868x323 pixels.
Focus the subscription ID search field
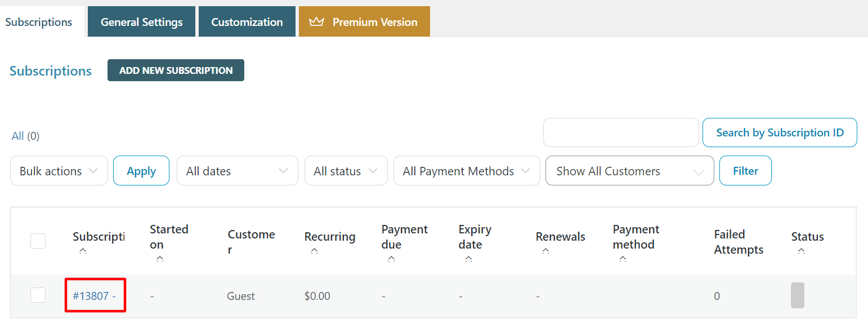pos(620,132)
